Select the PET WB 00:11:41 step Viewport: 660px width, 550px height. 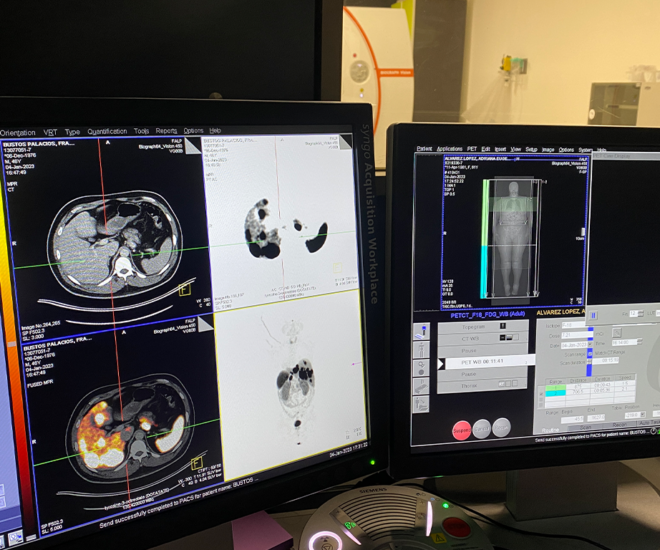coord(490,361)
